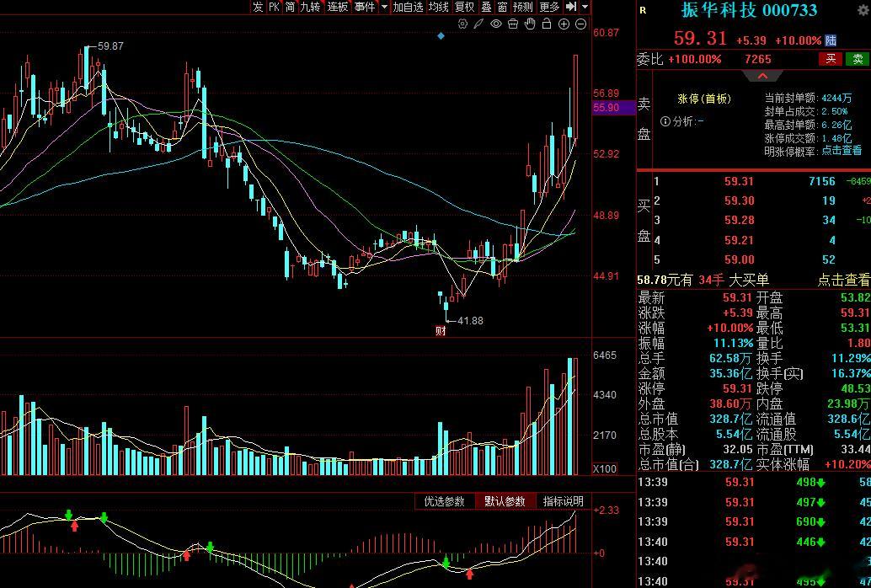Click the 简 toolbar button
The image size is (871, 588).
tap(290, 7)
